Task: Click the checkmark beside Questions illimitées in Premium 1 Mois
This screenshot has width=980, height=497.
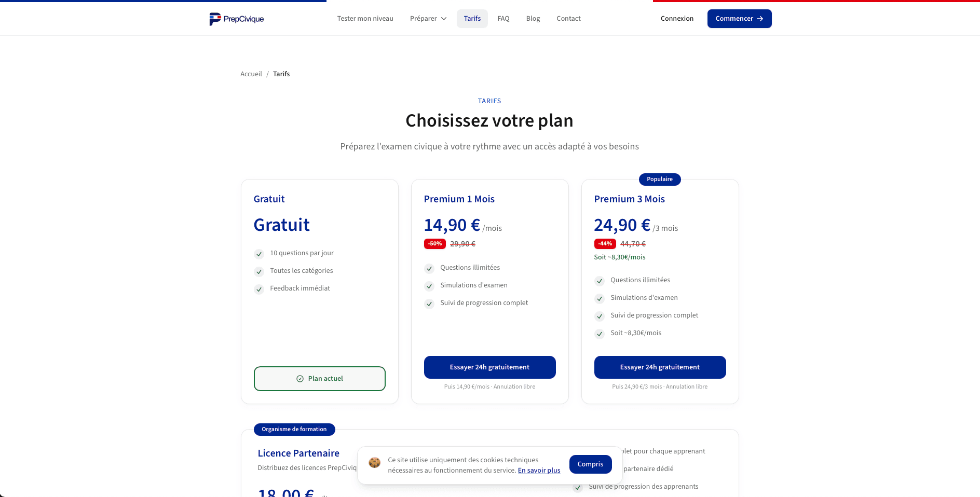Action: 429,269
